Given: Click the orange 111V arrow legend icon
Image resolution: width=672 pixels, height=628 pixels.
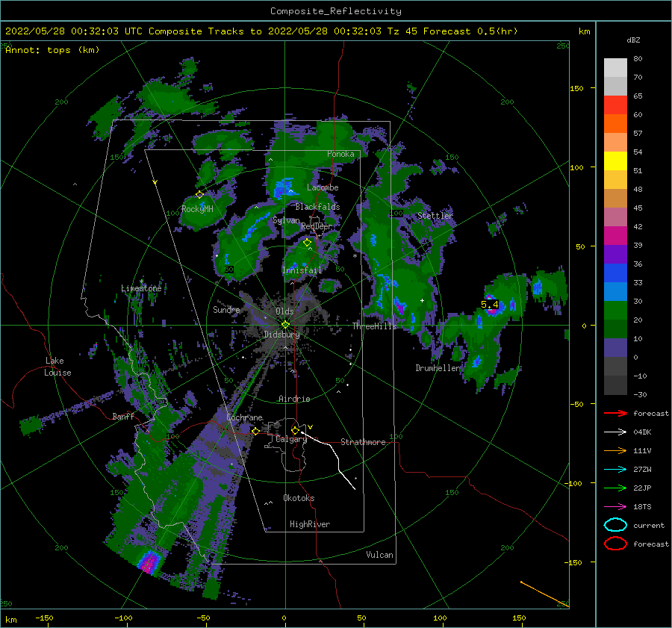Looking at the screenshot, I should pos(615,450).
